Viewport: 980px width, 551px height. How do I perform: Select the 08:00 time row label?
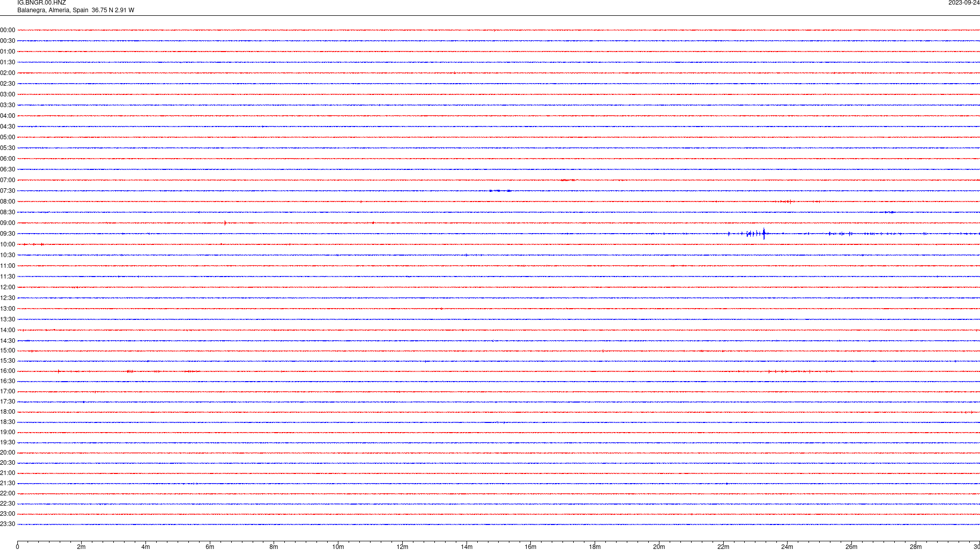click(x=8, y=202)
